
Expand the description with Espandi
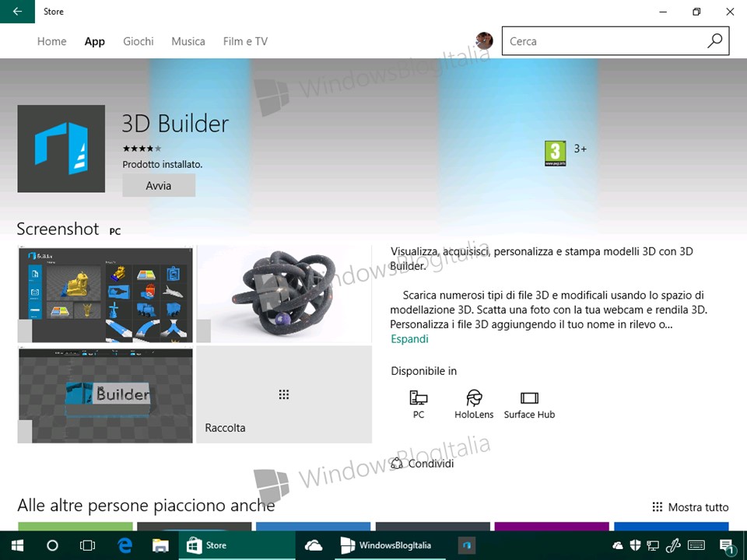pos(409,339)
